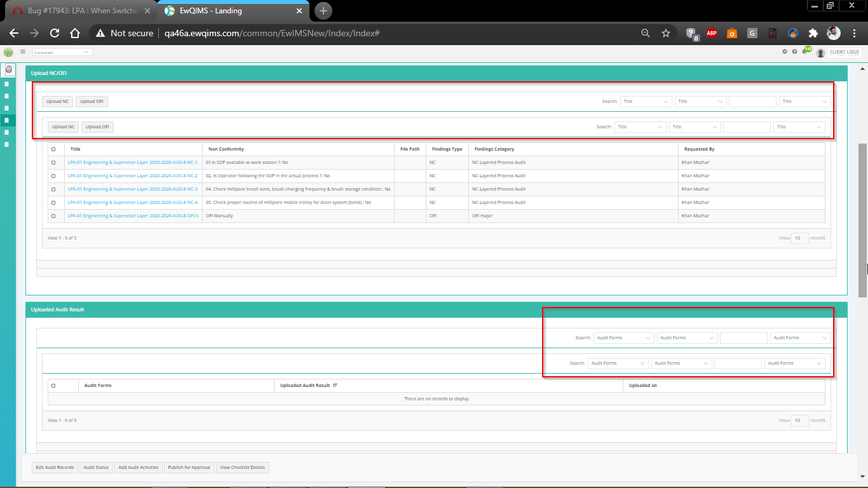Open first Audit Forms dropdown just above audit table

618,363
